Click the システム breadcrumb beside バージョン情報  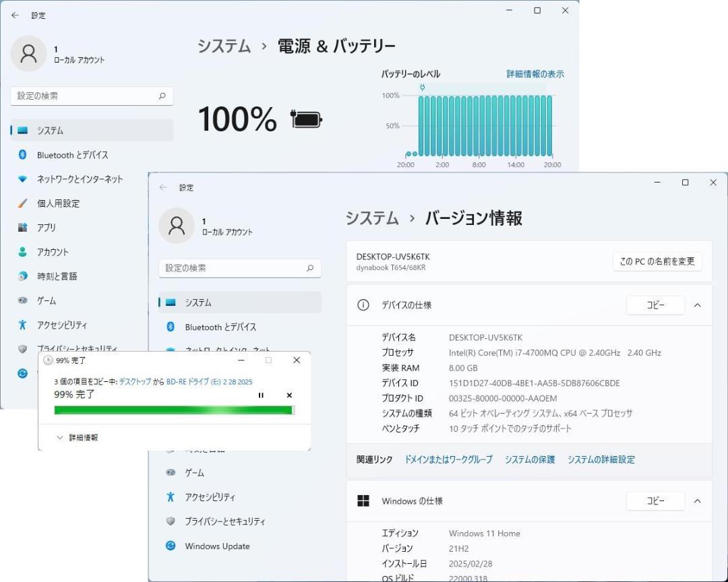372,219
